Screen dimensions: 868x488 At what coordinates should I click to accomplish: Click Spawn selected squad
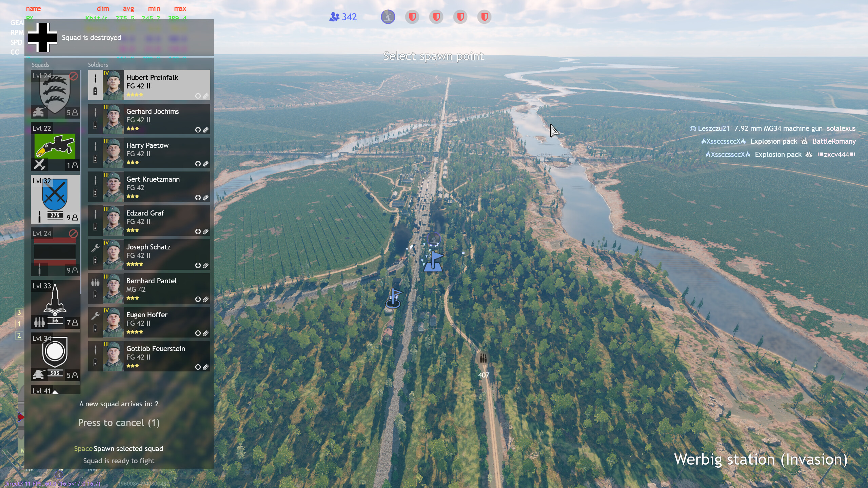(x=119, y=449)
